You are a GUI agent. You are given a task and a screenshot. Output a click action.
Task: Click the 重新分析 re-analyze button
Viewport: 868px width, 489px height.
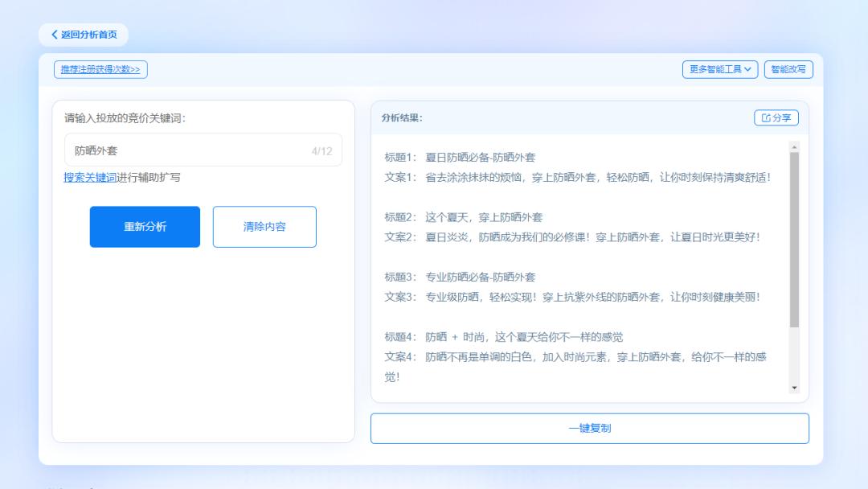point(145,227)
